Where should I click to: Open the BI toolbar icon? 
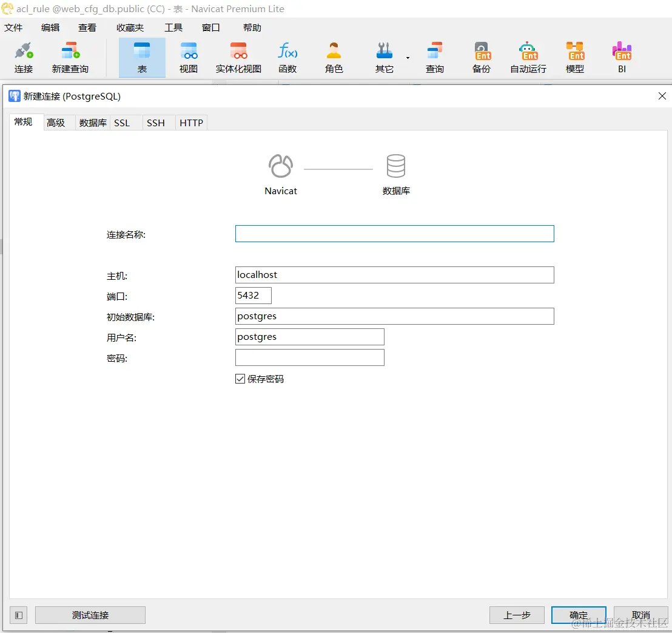(622, 58)
